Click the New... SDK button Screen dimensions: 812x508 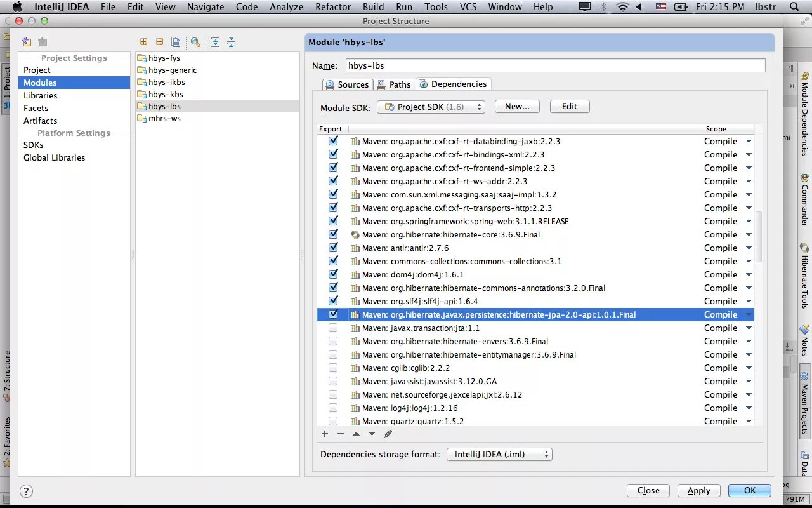coord(517,107)
